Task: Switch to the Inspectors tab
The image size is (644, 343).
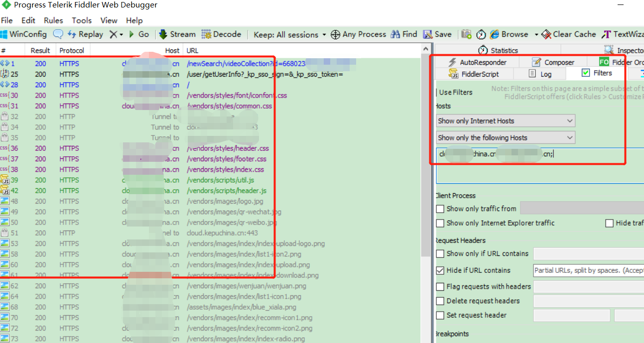Action: click(624, 50)
